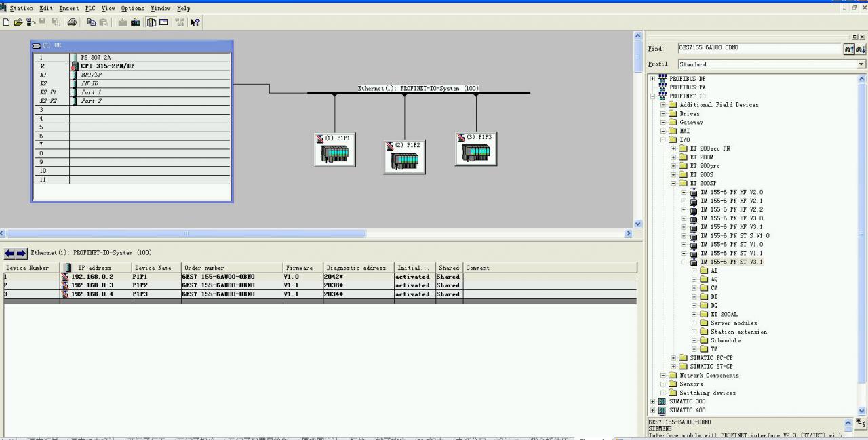Click the back navigation arrow above table
Screen dimensions: 868x440
click(9, 253)
